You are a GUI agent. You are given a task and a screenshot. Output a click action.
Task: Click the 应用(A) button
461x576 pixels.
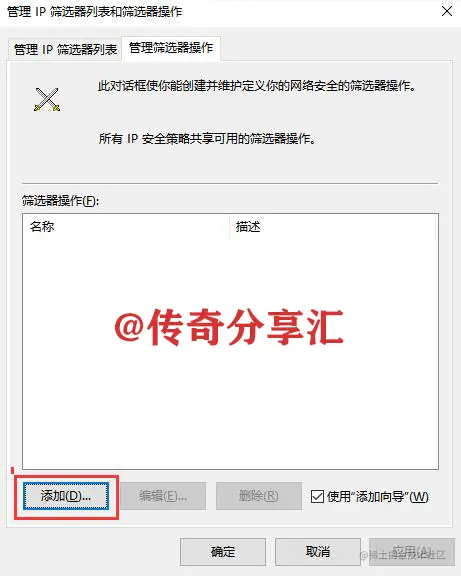point(412,552)
